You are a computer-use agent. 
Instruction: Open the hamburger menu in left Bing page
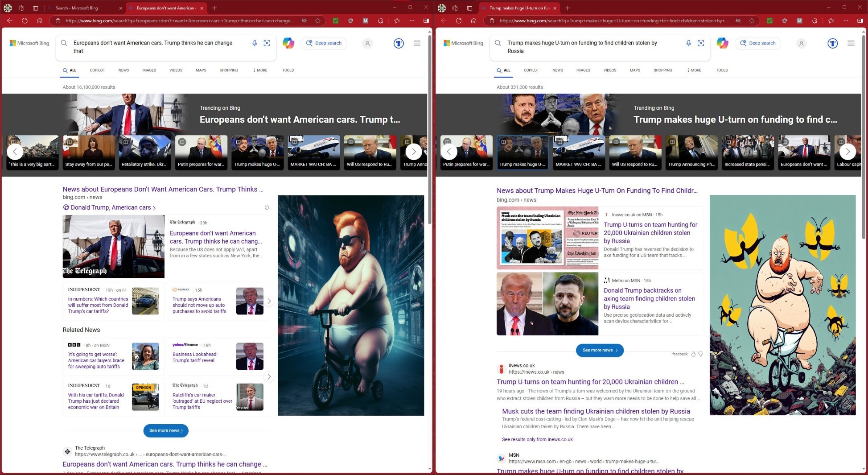point(417,43)
